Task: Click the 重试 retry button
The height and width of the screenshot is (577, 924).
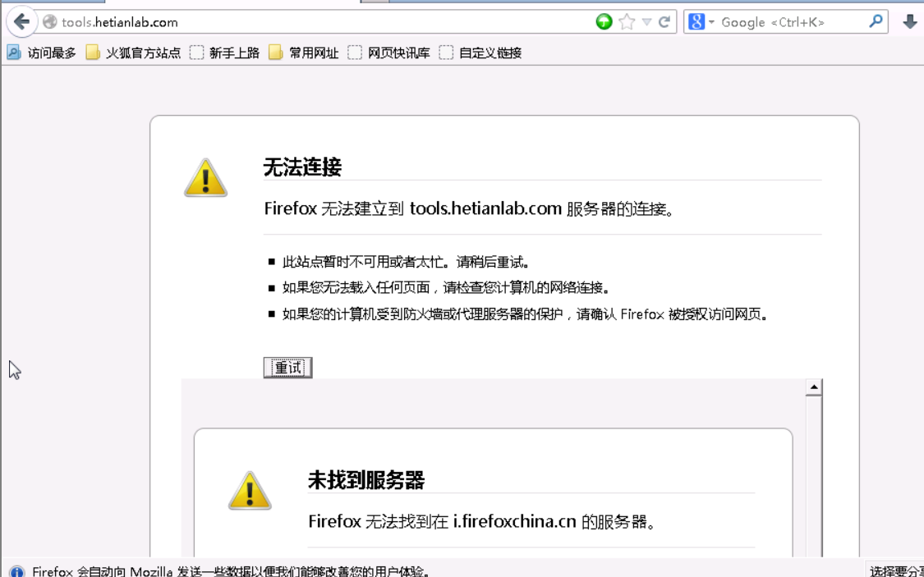Action: [287, 368]
